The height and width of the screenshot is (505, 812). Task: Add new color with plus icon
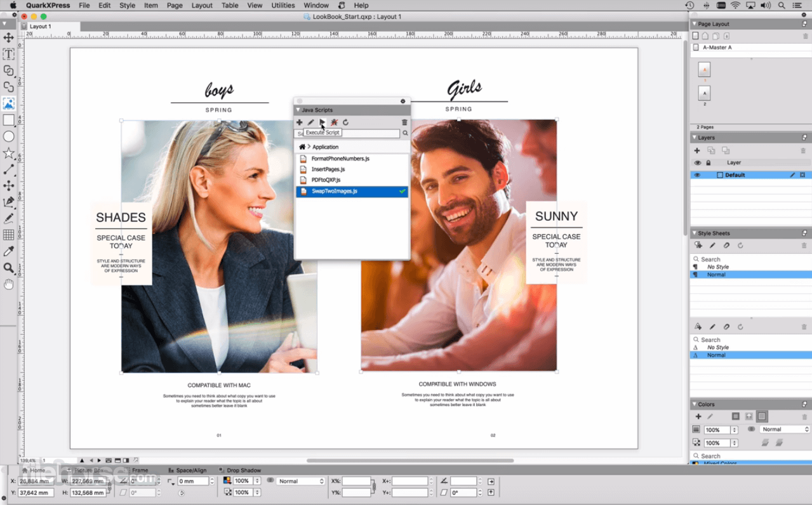click(x=698, y=417)
